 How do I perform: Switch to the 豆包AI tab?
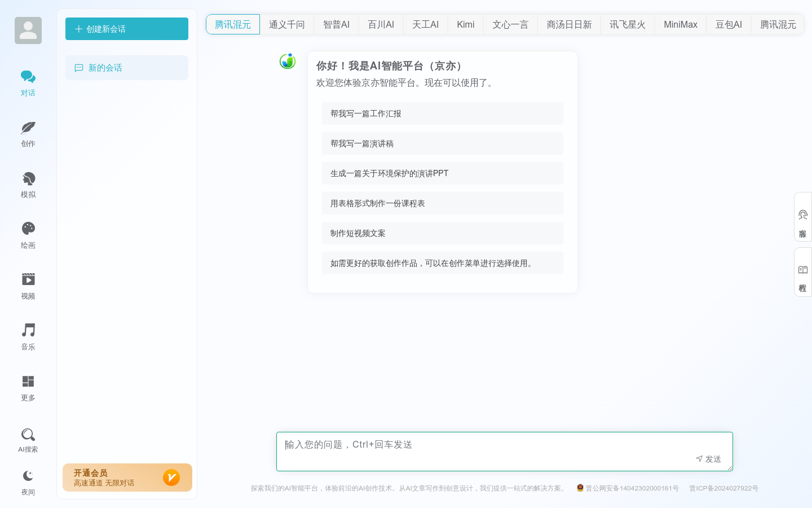729,24
